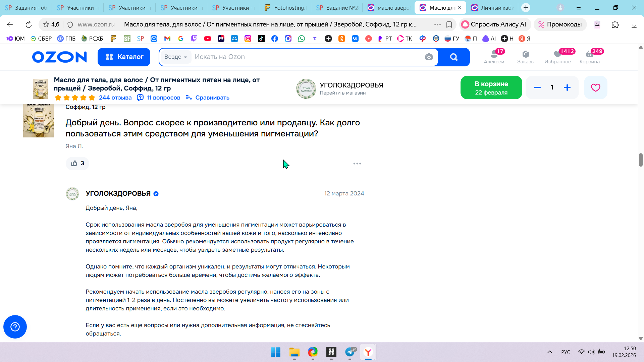Decrease quantity with minus button
Image resolution: width=644 pixels, height=362 pixels.
pyautogui.click(x=537, y=87)
